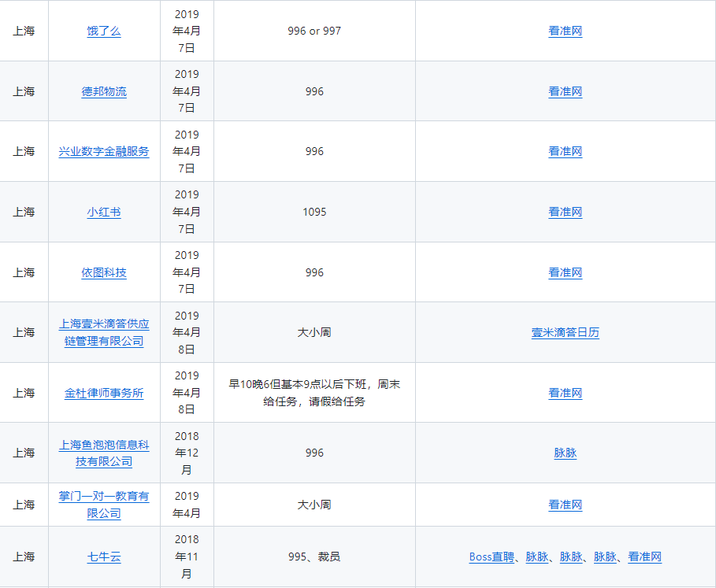Click the 上海 city cell in 七牛云 row

tap(24, 557)
